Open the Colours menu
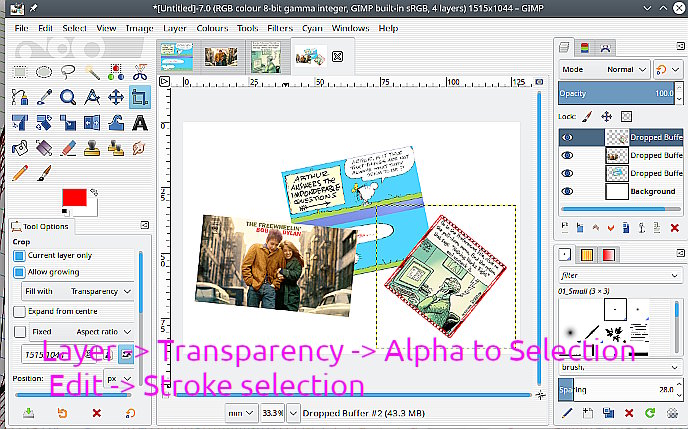Screen dimensions: 688x429 click(x=212, y=29)
